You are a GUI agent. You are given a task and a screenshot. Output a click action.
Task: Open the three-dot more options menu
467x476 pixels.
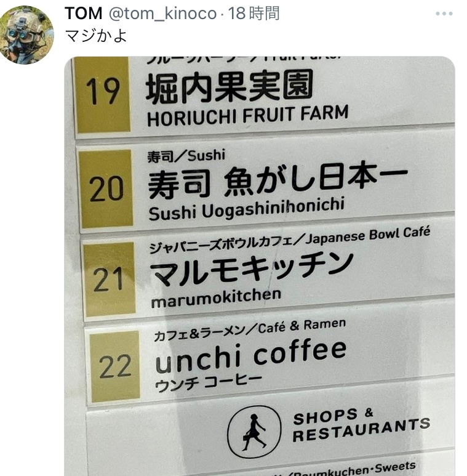click(x=444, y=14)
